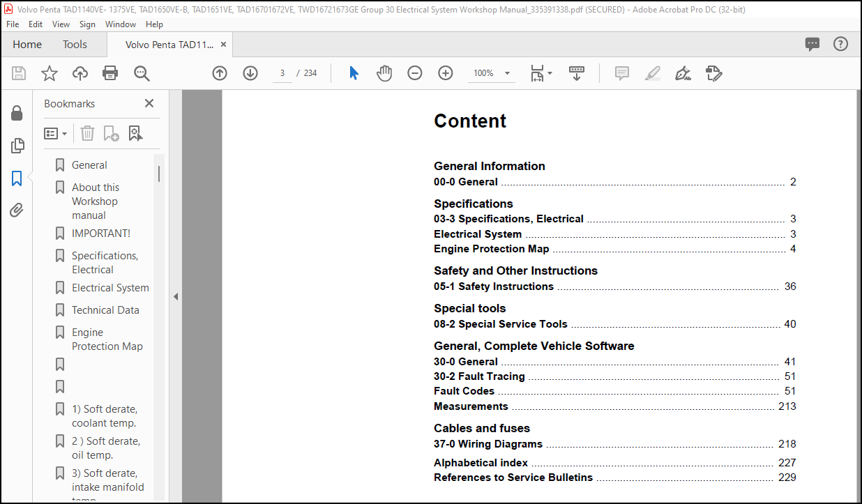Open the Page Thumbnails panel
This screenshot has height=504, width=862.
click(17, 146)
